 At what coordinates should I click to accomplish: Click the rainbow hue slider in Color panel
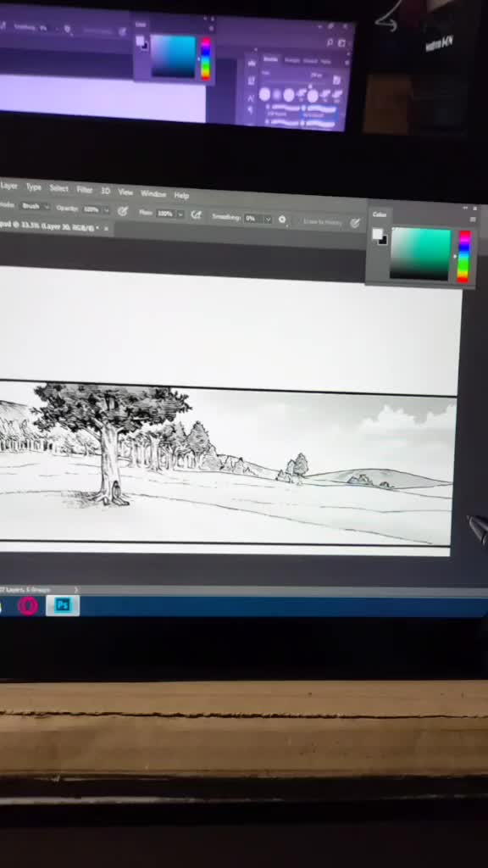tap(463, 256)
